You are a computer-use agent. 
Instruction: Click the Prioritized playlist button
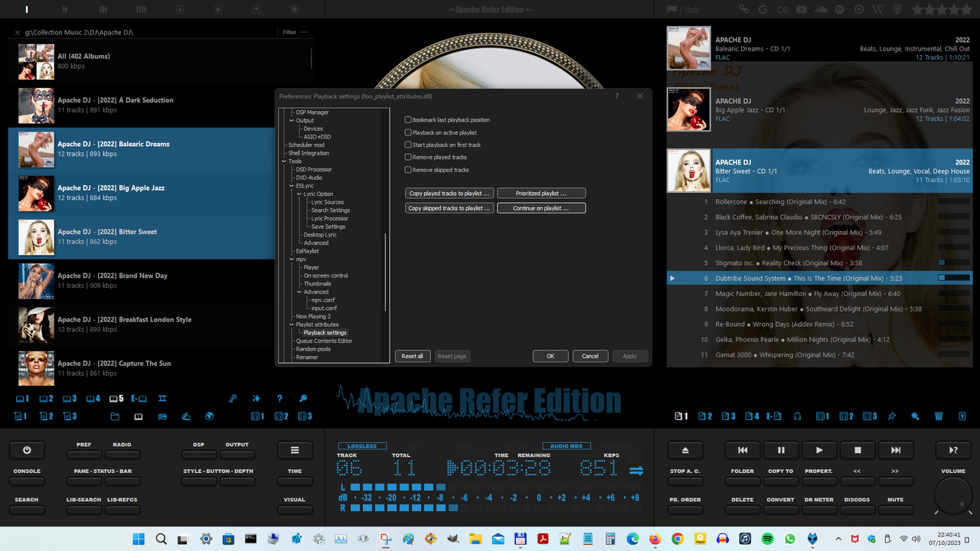click(541, 193)
